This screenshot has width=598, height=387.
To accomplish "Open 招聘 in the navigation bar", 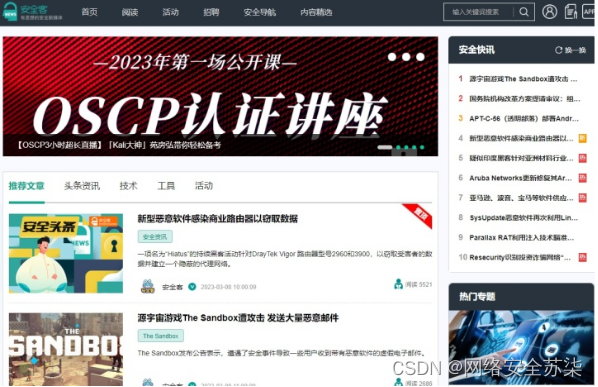I will 211,12.
